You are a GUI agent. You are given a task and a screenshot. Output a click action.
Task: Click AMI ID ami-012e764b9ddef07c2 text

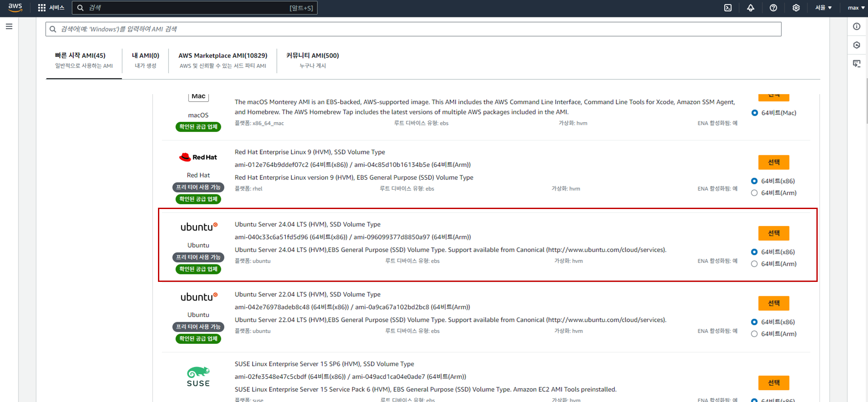(272, 165)
